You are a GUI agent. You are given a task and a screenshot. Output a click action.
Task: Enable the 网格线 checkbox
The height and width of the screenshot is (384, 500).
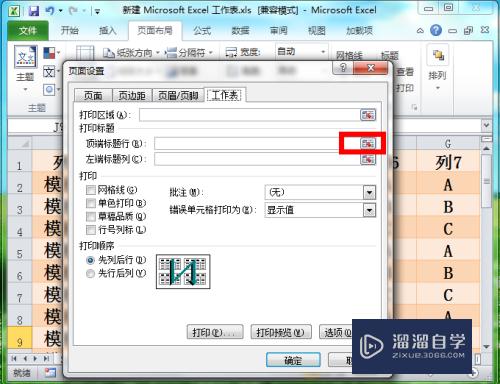(91, 190)
